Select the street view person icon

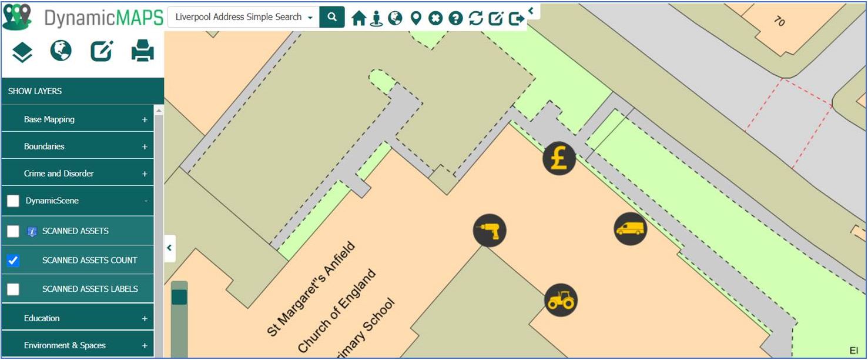pos(377,18)
